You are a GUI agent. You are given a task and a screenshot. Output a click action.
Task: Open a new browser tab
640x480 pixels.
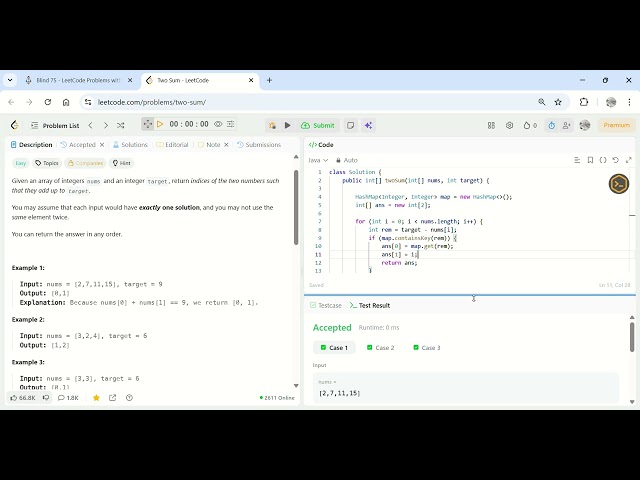click(x=269, y=80)
